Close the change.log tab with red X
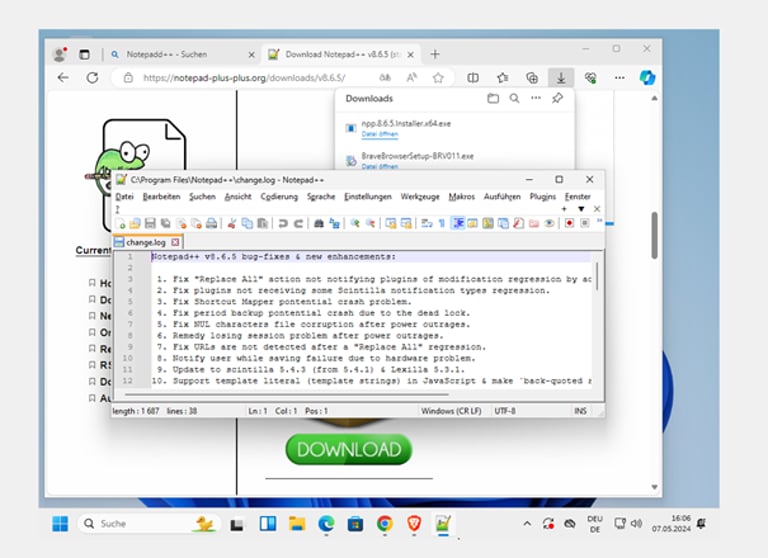The image size is (768, 558). point(175,242)
